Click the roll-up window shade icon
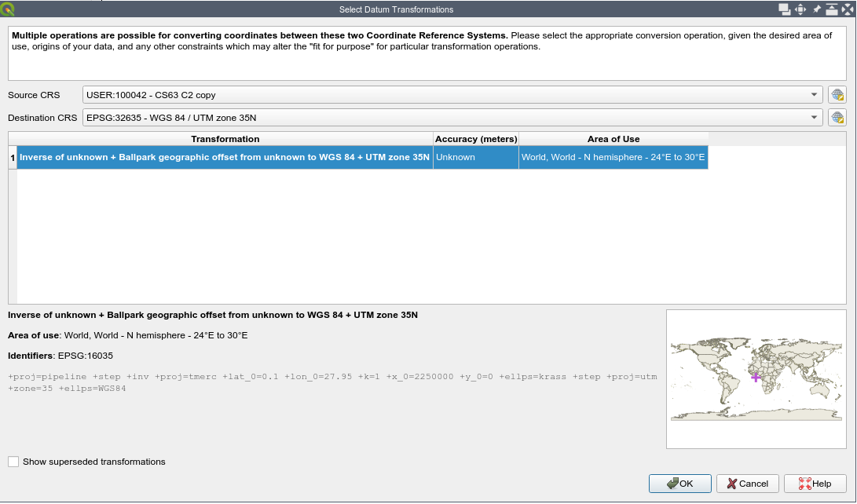Screen dimensions: 857x504 pyautogui.click(x=833, y=9)
